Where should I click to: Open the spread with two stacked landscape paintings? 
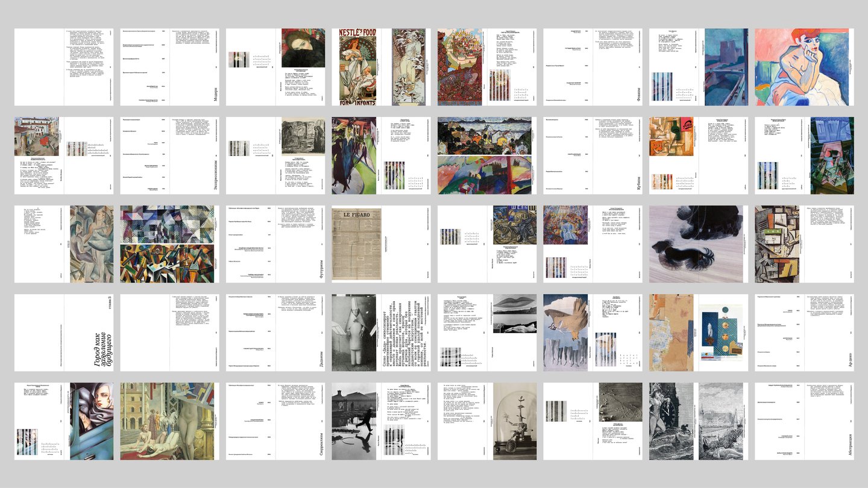487,155
